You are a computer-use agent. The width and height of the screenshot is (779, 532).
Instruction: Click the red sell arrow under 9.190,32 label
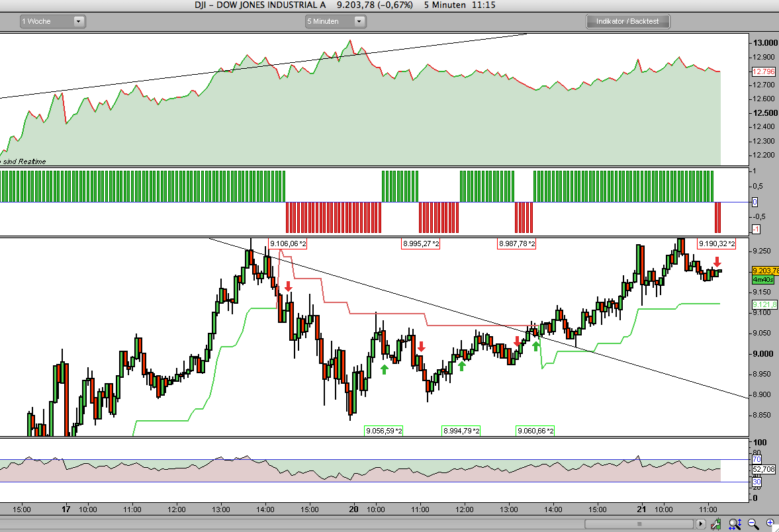pyautogui.click(x=717, y=262)
